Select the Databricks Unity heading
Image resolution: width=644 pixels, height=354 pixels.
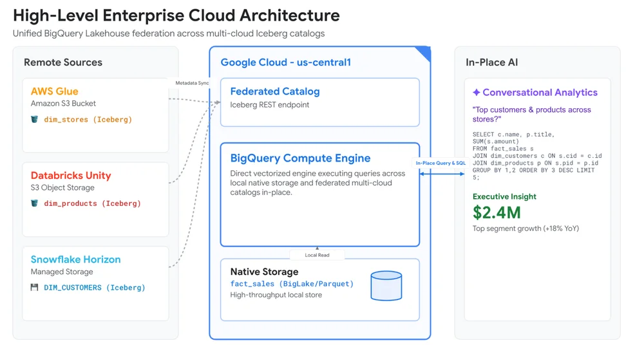pyautogui.click(x=71, y=175)
